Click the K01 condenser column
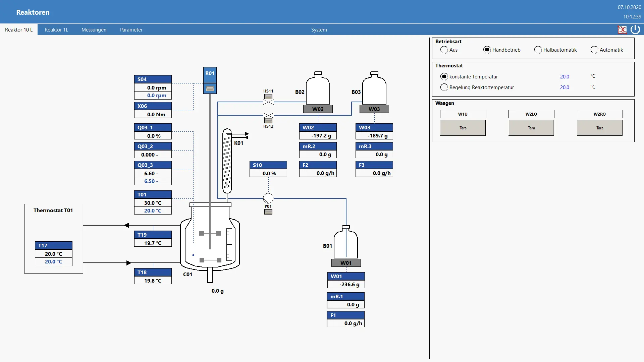This screenshot has height=362, width=644. point(227,161)
